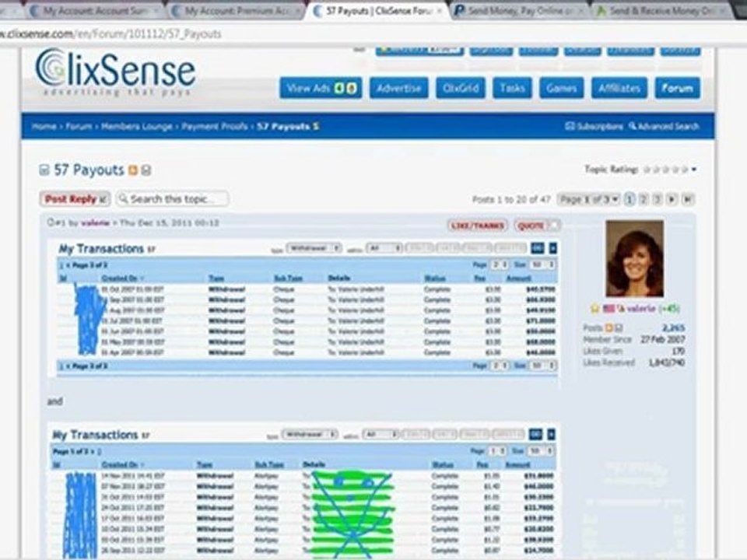Screen dimensions: 747x560
Task: Open Members Lounge breadcrumb link
Action: click(137, 127)
